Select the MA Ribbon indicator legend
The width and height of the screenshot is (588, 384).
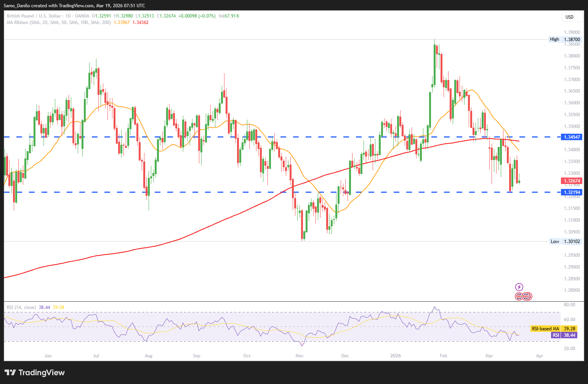pyautogui.click(x=59, y=22)
